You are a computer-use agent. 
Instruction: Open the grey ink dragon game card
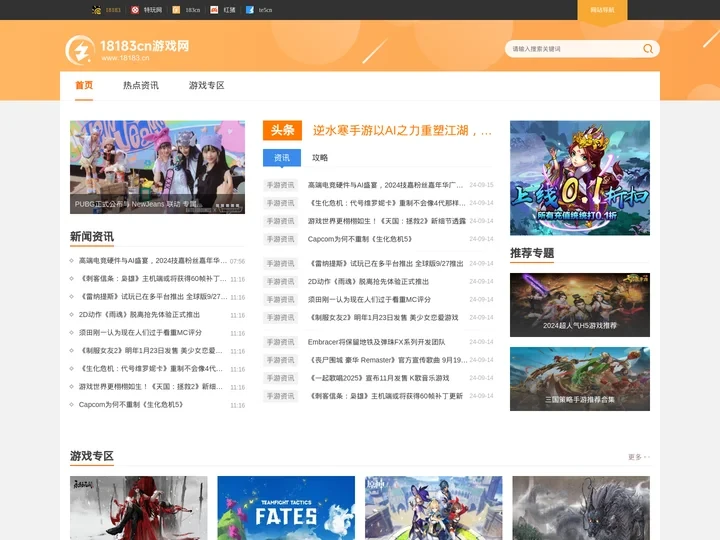[x=581, y=508]
